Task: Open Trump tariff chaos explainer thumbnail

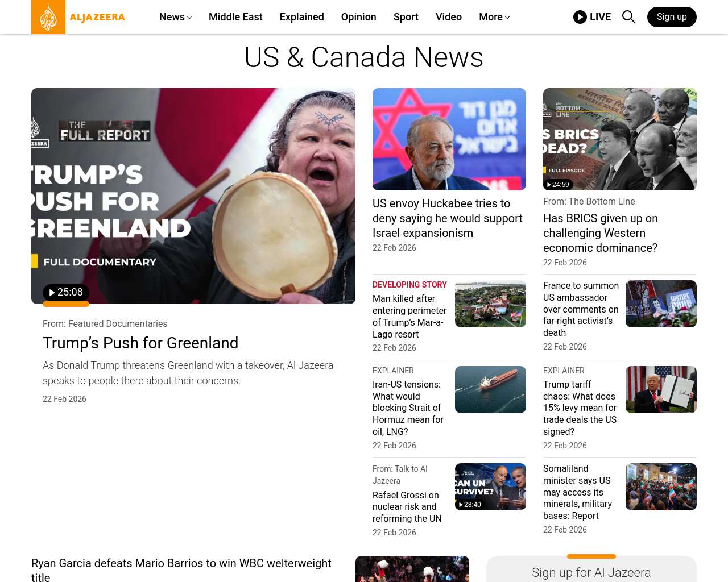Action: coord(661,389)
